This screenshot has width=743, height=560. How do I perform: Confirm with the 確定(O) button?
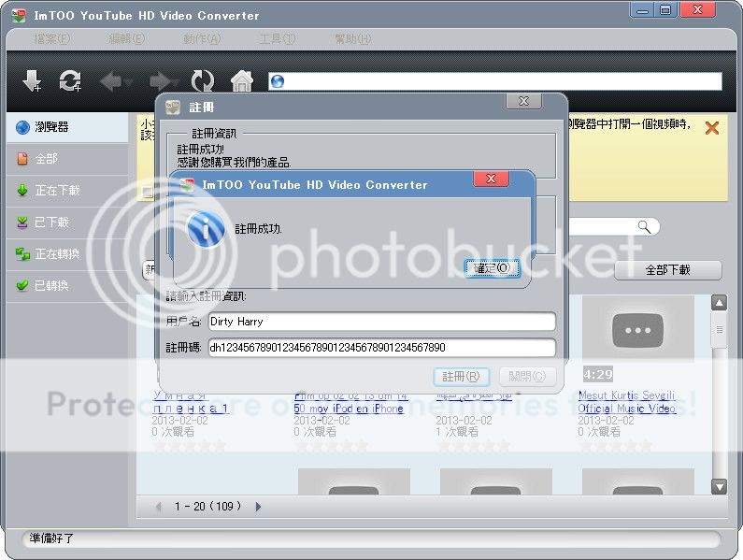pos(492,268)
